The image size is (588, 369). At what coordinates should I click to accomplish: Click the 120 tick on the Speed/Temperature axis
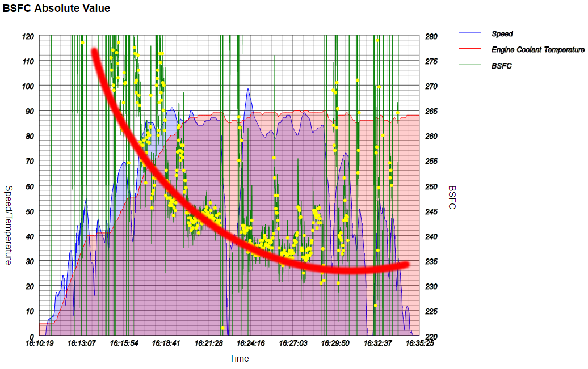(x=28, y=37)
